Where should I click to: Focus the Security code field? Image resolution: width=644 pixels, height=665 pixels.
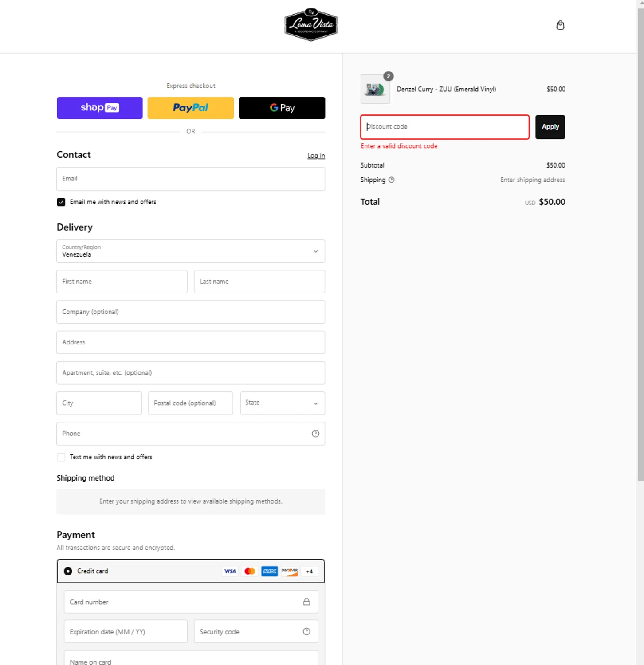point(256,632)
